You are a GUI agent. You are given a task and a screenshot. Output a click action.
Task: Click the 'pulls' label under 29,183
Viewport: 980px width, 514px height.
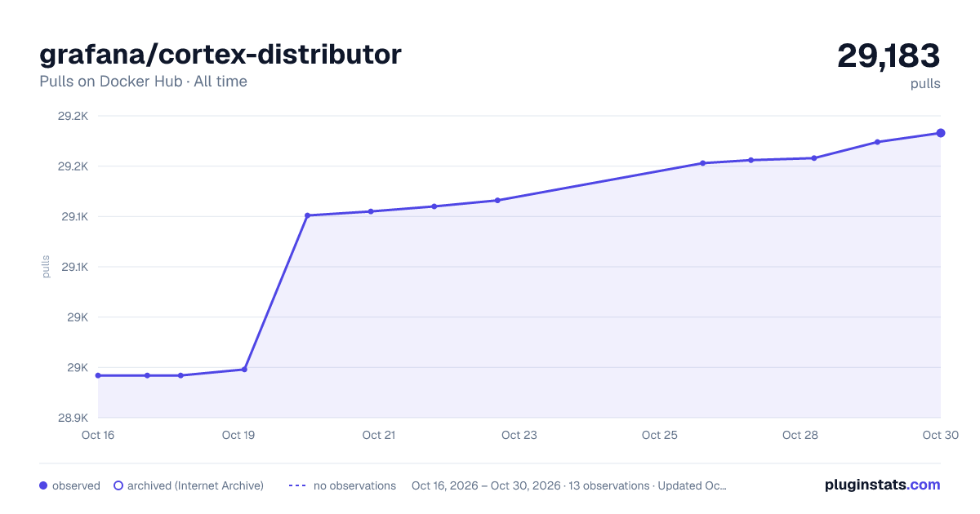click(x=925, y=83)
